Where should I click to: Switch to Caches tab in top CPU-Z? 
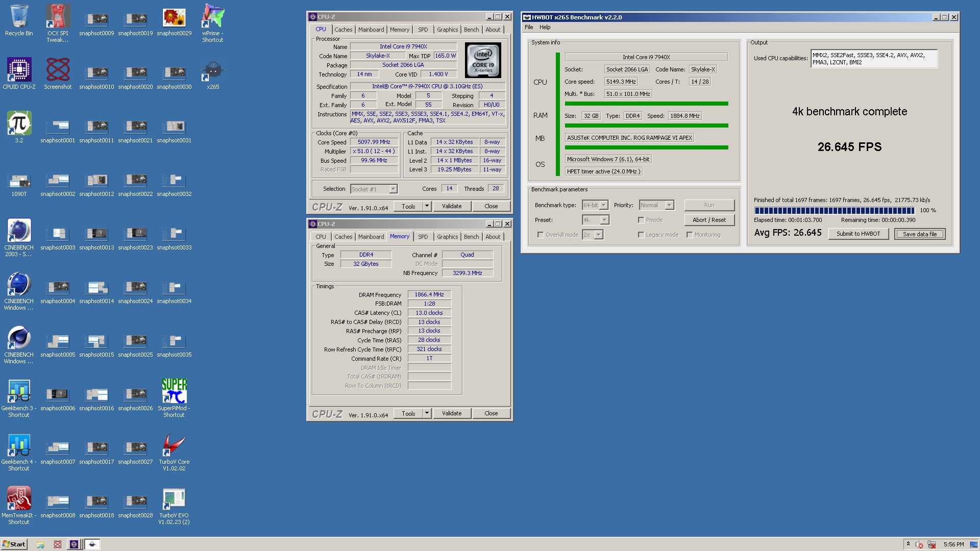[343, 30]
